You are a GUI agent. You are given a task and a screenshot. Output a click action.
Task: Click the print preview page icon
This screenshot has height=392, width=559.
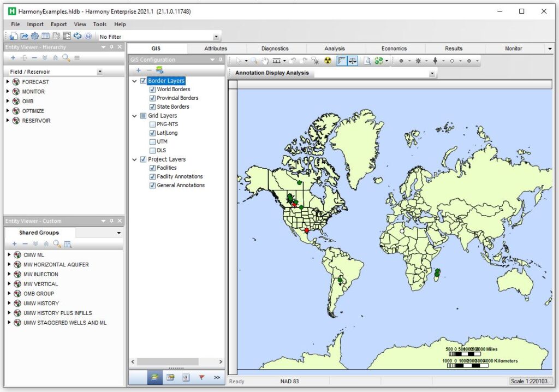tap(367, 61)
